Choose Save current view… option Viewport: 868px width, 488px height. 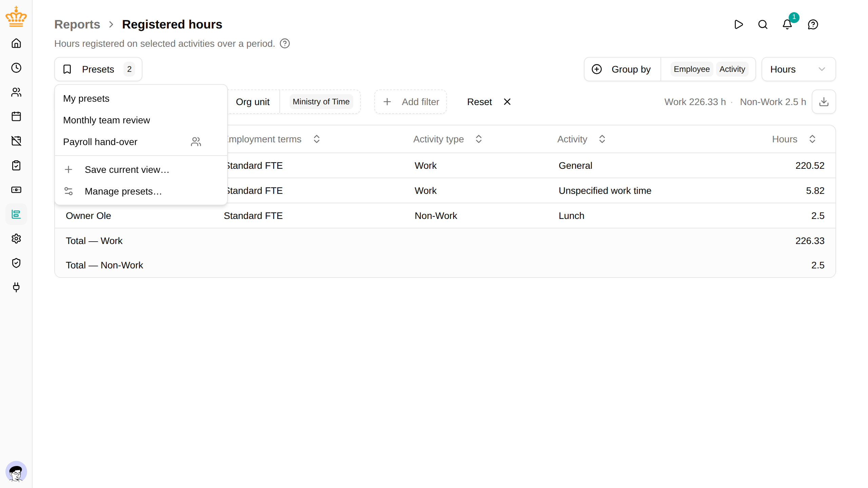pyautogui.click(x=141, y=170)
